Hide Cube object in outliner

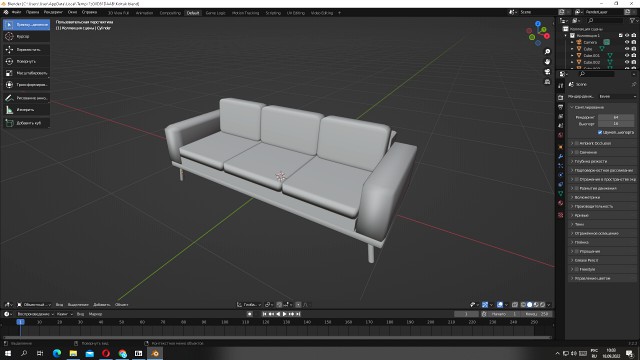(x=627, y=49)
